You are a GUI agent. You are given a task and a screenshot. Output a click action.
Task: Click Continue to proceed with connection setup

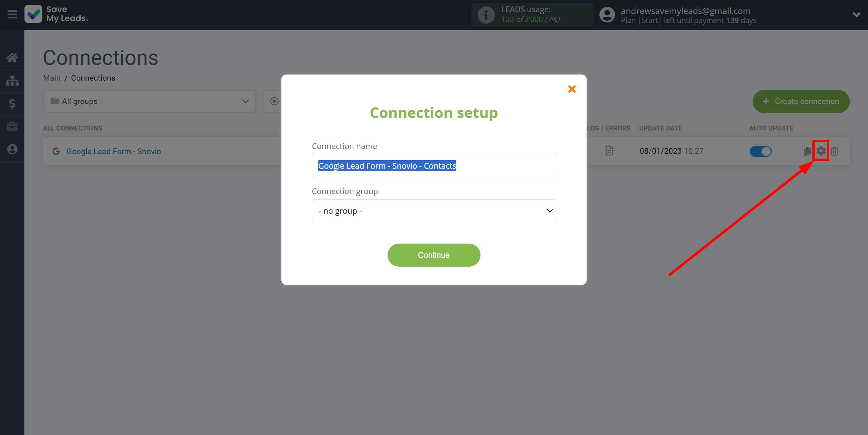(x=434, y=255)
